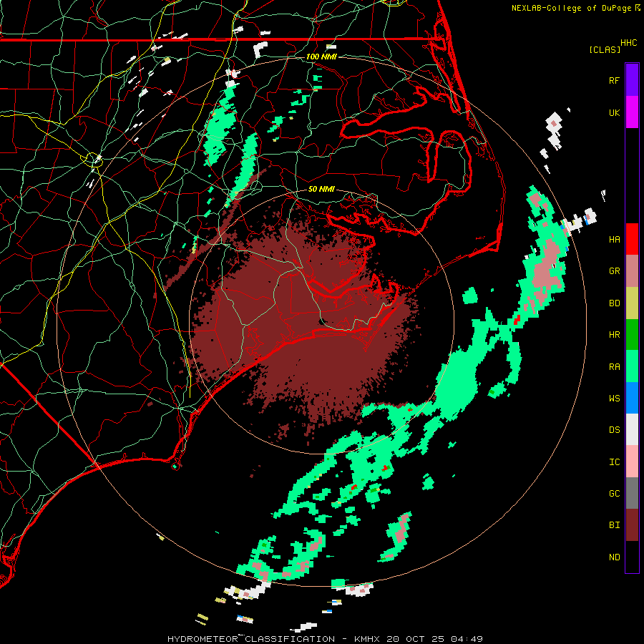This screenshot has width=644, height=644.
Task: Click the magenta UK legend color swatch
Action: (x=632, y=112)
